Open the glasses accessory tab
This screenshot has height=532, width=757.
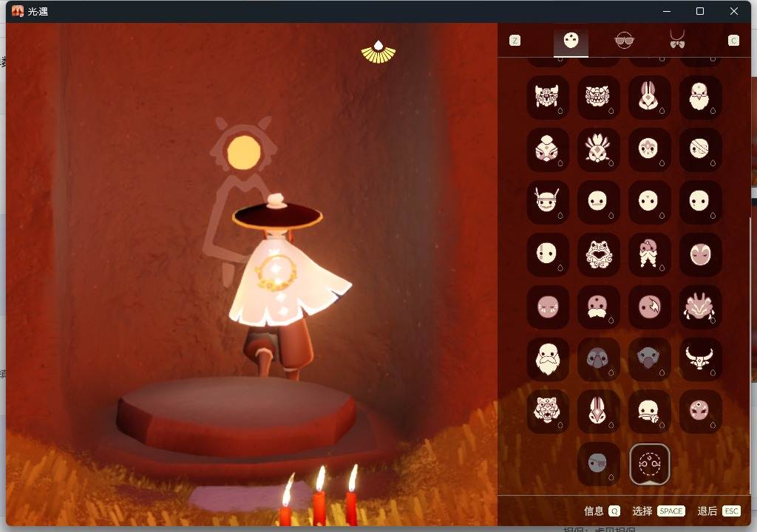point(624,41)
